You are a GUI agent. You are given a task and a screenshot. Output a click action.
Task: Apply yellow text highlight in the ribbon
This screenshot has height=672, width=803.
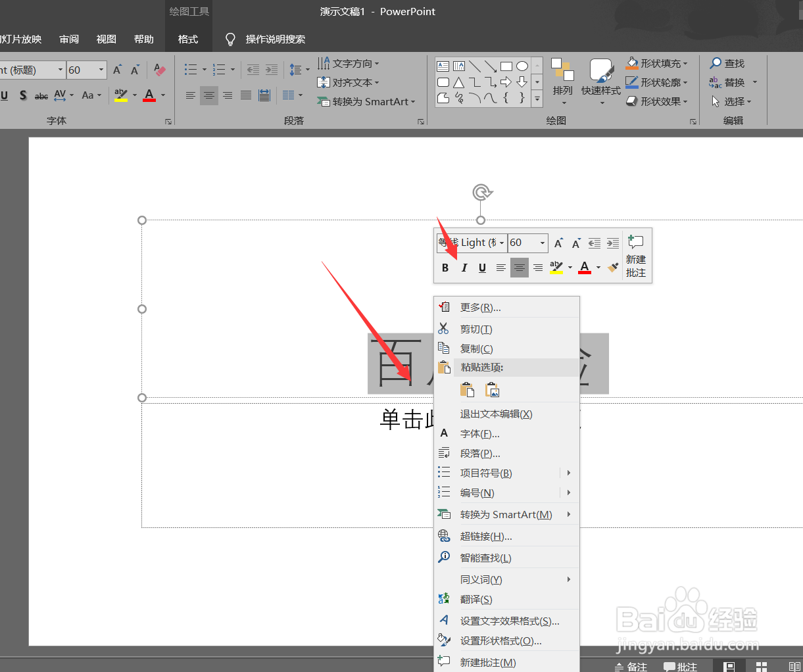point(120,95)
